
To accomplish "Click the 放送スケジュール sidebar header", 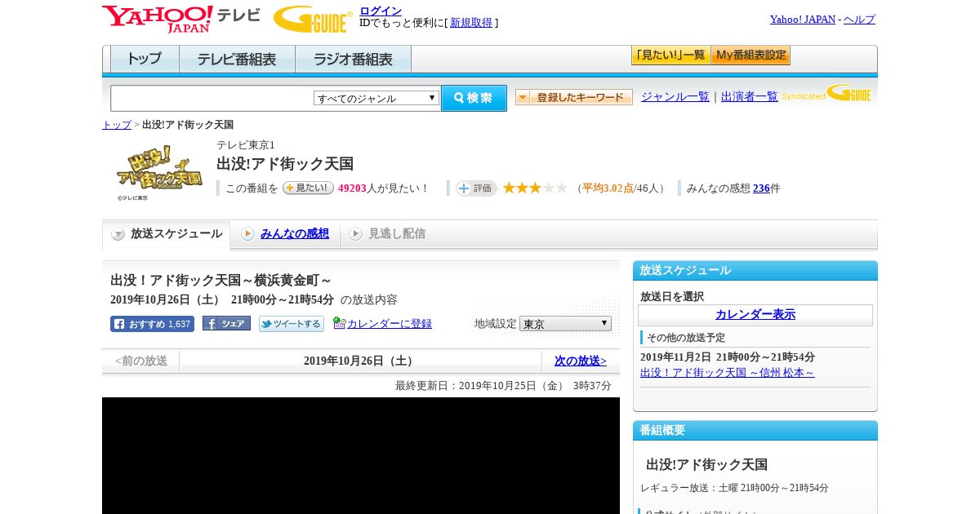I will click(x=755, y=271).
